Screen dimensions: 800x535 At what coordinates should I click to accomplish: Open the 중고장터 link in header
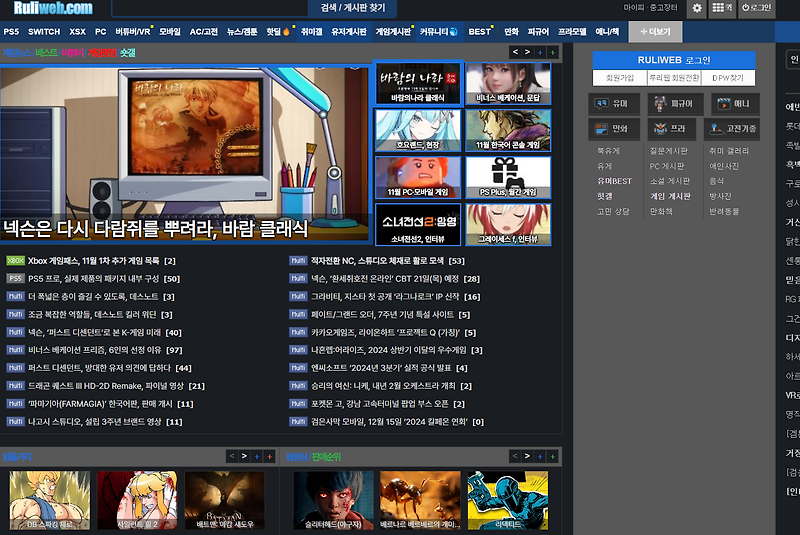click(x=664, y=8)
